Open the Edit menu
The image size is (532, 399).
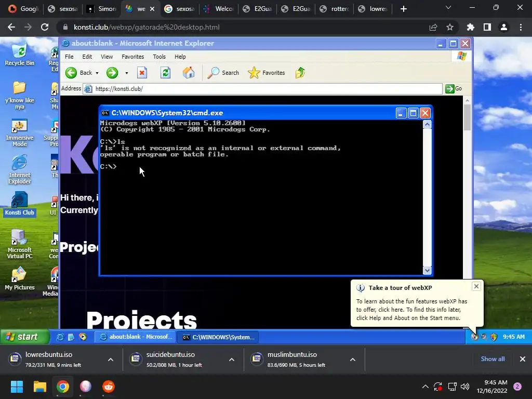[x=87, y=57]
